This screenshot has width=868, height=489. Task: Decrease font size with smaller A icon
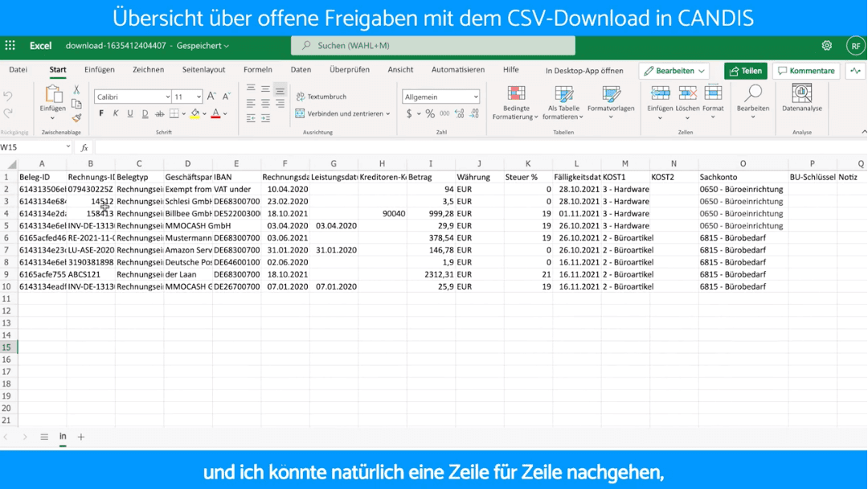(226, 97)
